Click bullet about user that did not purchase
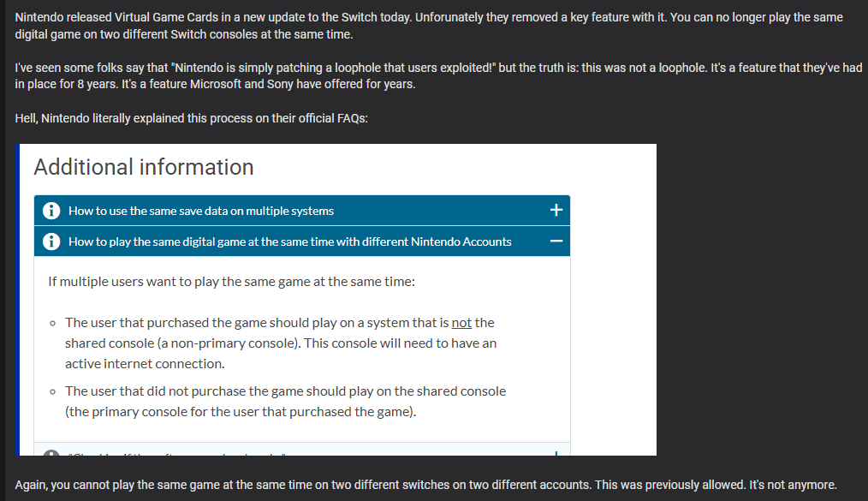 285,402
